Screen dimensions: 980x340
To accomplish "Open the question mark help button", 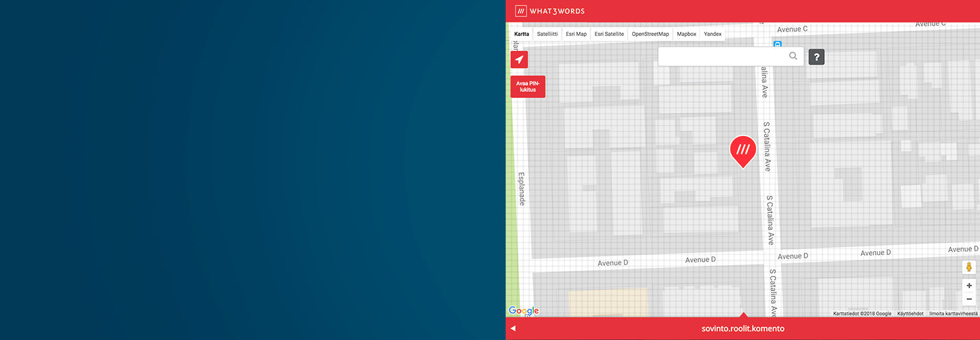I will [x=817, y=57].
